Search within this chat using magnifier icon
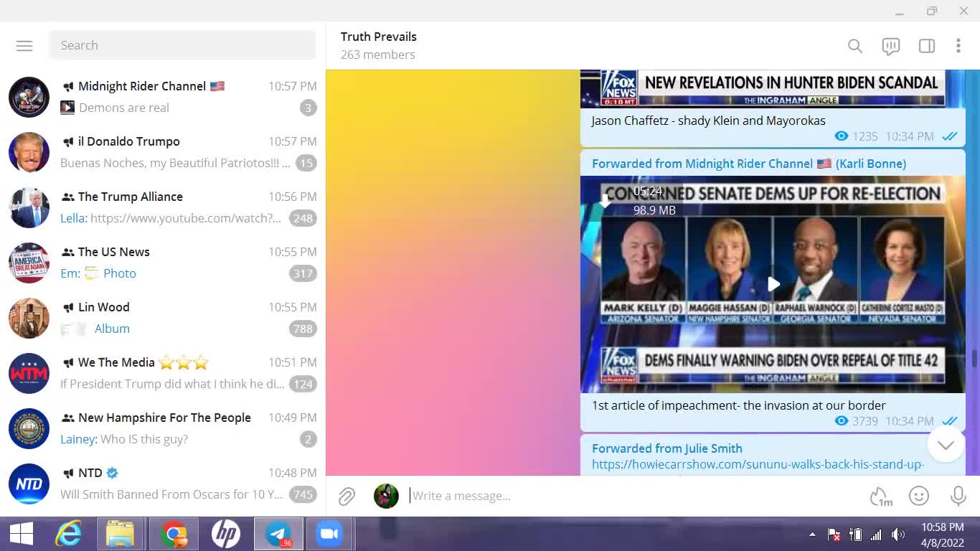 [x=854, y=46]
